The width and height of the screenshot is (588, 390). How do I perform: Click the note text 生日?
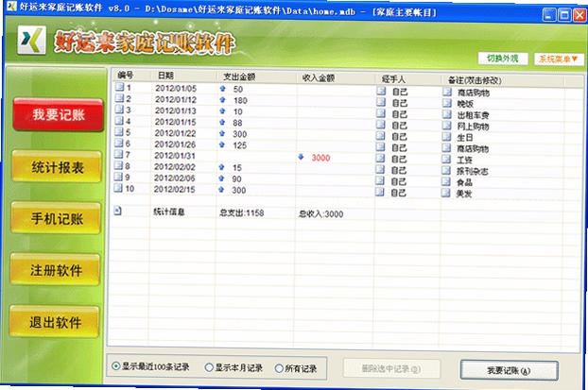[464, 138]
